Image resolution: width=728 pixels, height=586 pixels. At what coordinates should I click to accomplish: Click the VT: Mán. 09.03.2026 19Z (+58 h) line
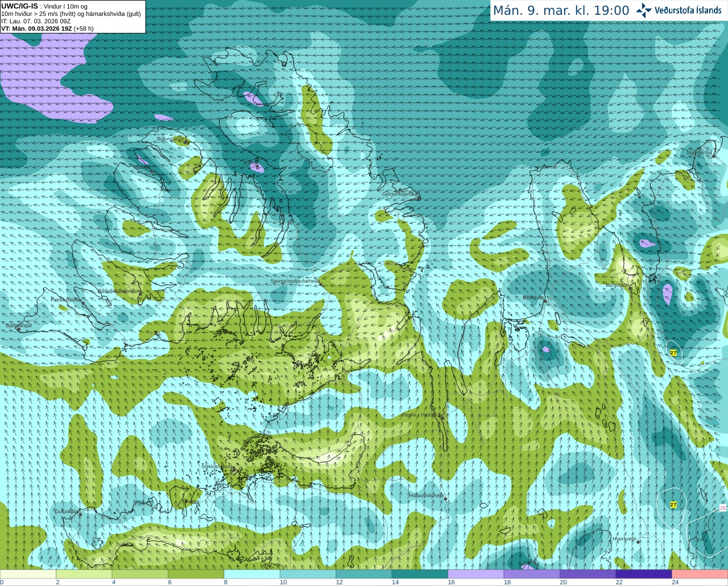click(47, 28)
